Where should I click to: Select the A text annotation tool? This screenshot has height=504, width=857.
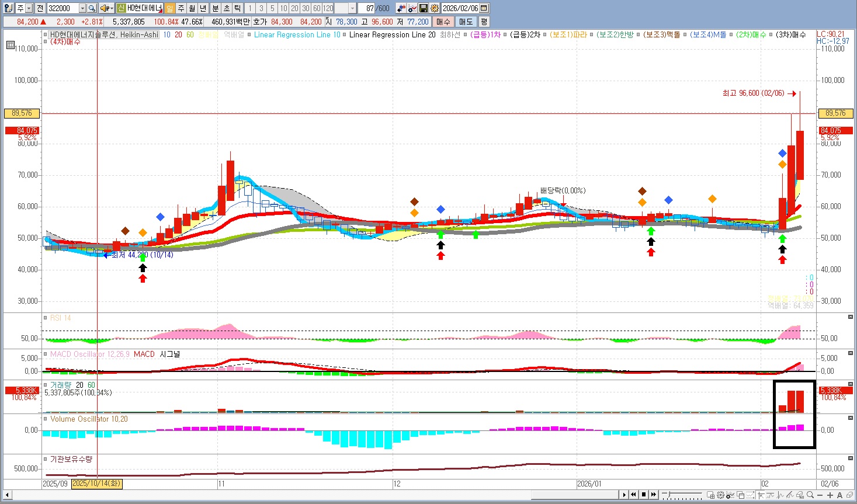[x=839, y=495]
